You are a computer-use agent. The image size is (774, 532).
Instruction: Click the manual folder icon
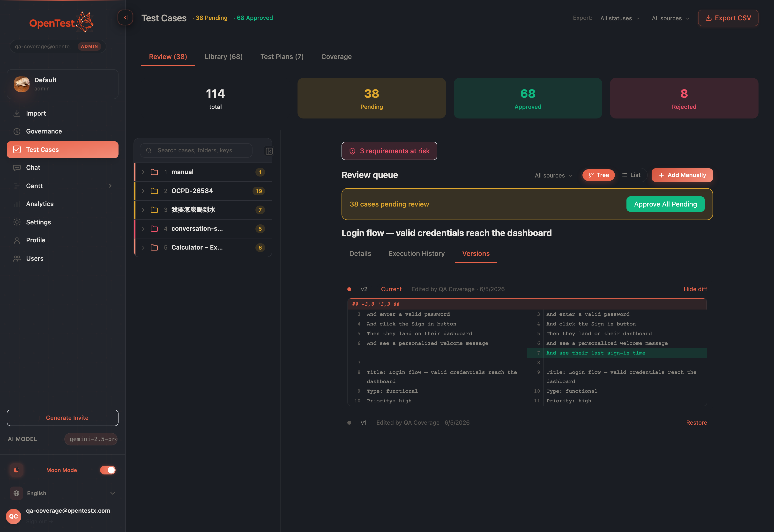[x=154, y=172]
